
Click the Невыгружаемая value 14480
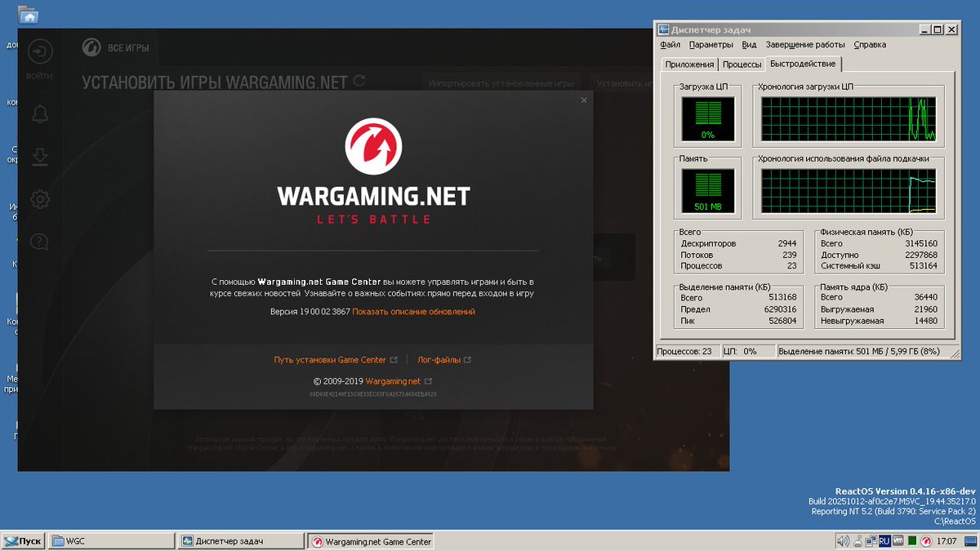pos(925,321)
